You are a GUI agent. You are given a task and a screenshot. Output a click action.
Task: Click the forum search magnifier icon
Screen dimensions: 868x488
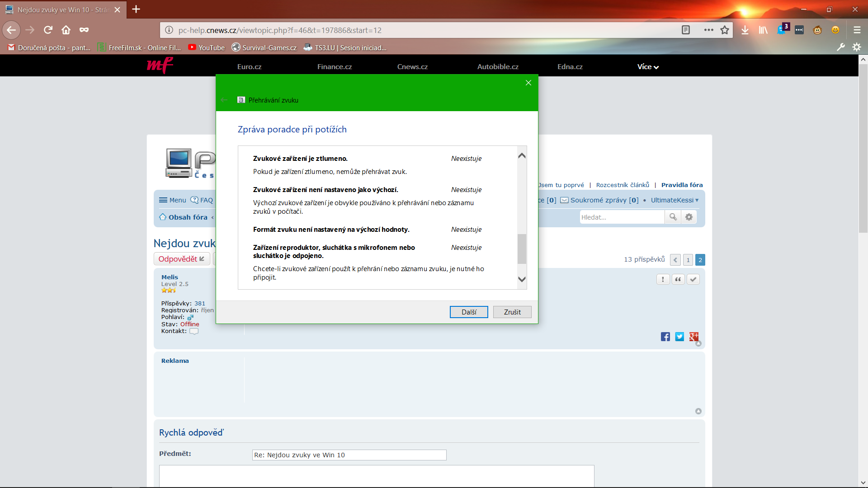tap(673, 217)
